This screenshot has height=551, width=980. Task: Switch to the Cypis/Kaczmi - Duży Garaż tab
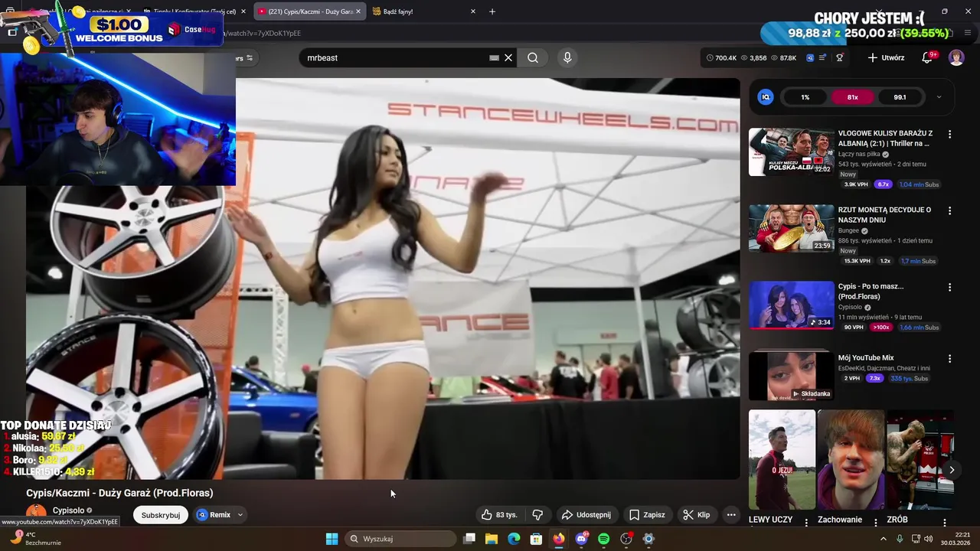pyautogui.click(x=309, y=11)
